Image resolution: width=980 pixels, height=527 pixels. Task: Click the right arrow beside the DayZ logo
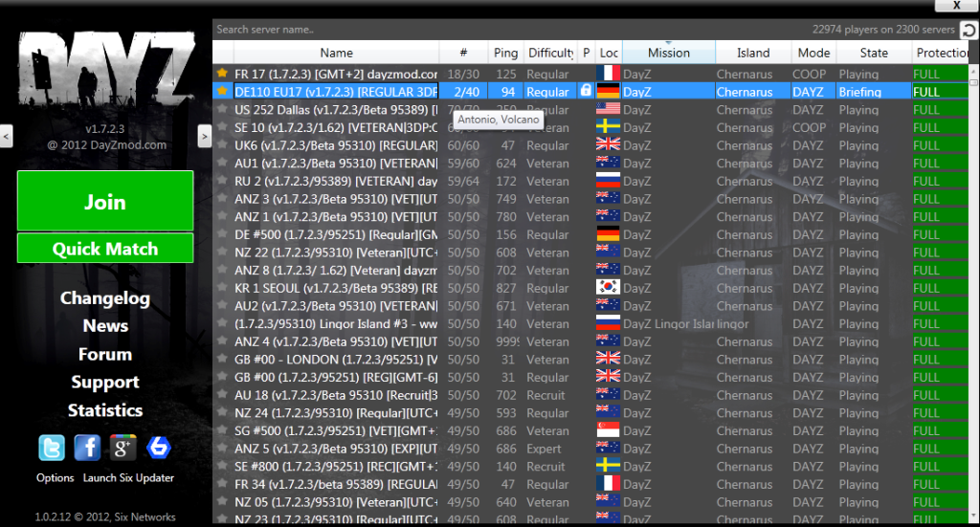coord(204,138)
